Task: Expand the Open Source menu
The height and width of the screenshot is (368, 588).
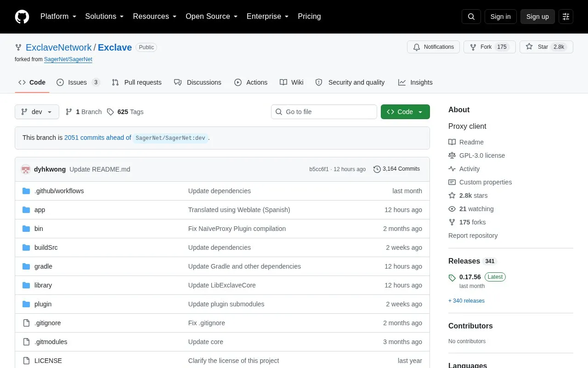Action: tap(212, 17)
